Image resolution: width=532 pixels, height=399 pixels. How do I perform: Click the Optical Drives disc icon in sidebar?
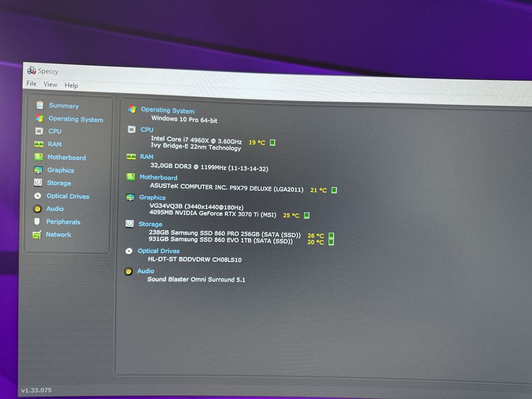click(x=37, y=196)
